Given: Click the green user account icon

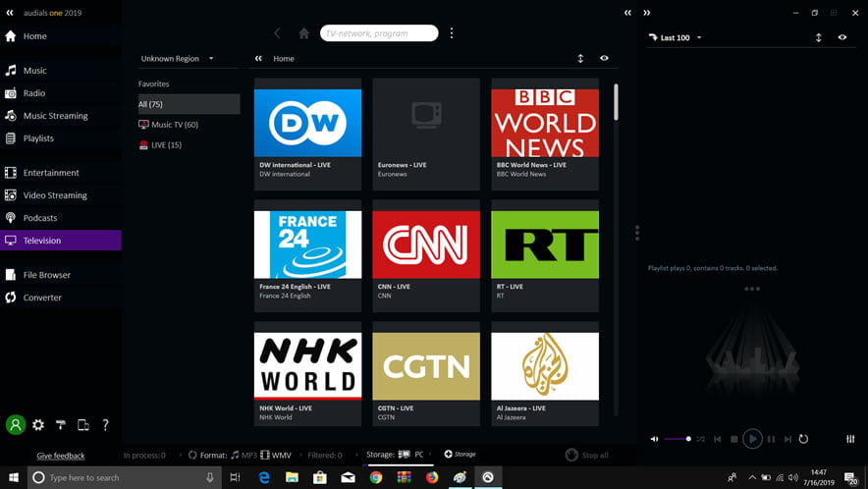Looking at the screenshot, I should coord(15,425).
